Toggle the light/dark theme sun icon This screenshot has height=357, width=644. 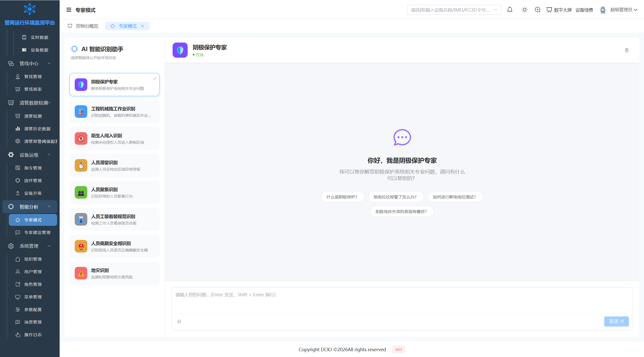coord(525,10)
